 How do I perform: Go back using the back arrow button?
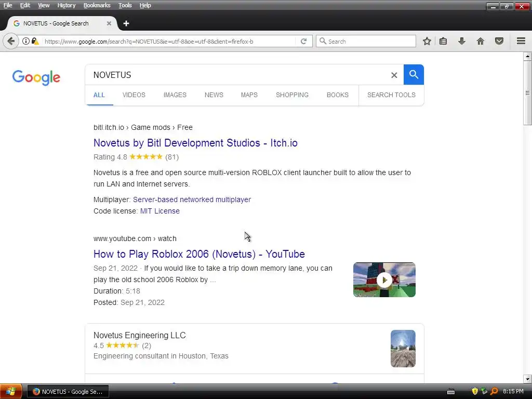11,42
